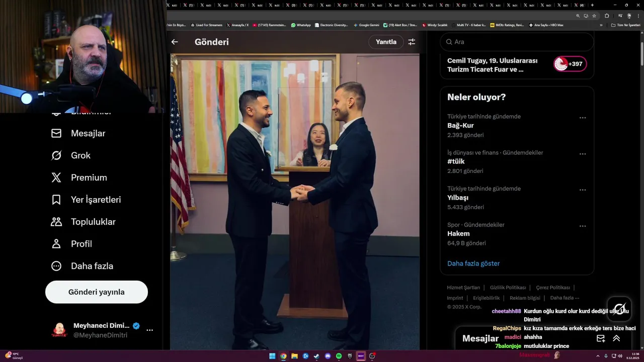Open Google Gemini bookmark

pos(367,25)
